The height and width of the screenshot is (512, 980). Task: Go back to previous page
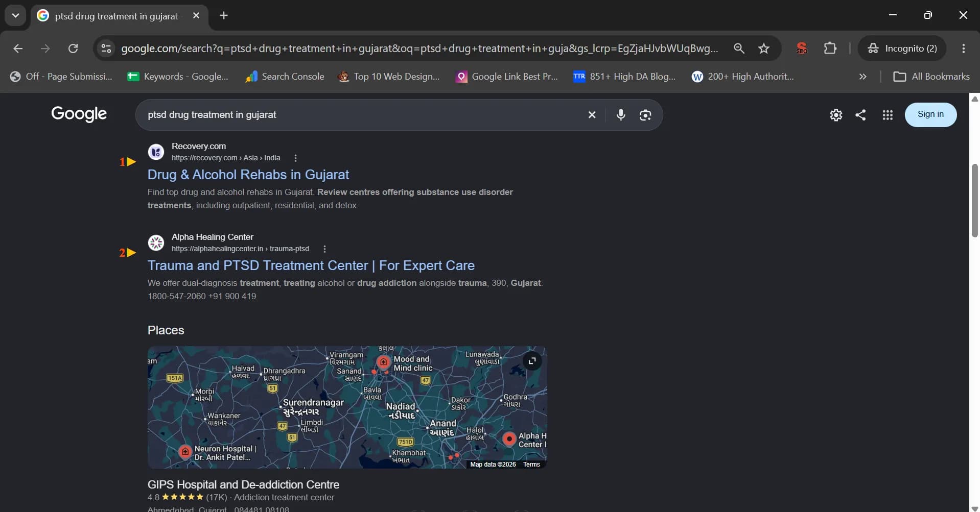18,48
